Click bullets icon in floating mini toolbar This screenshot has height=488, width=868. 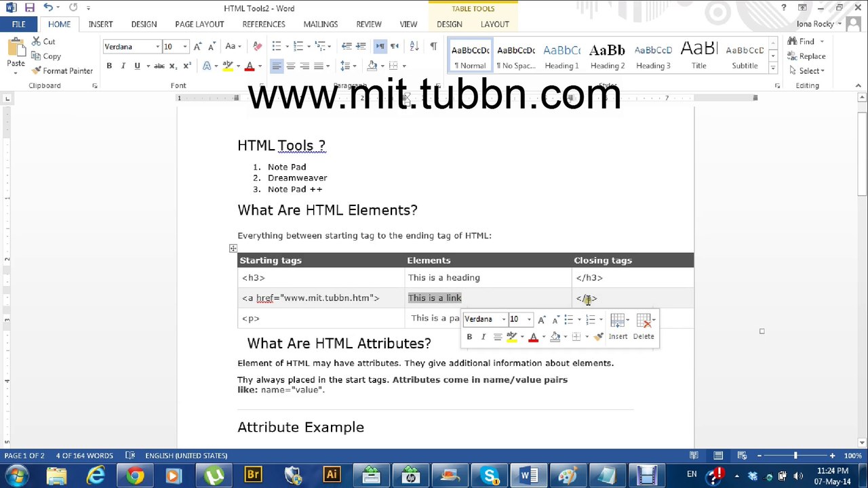[568, 319]
